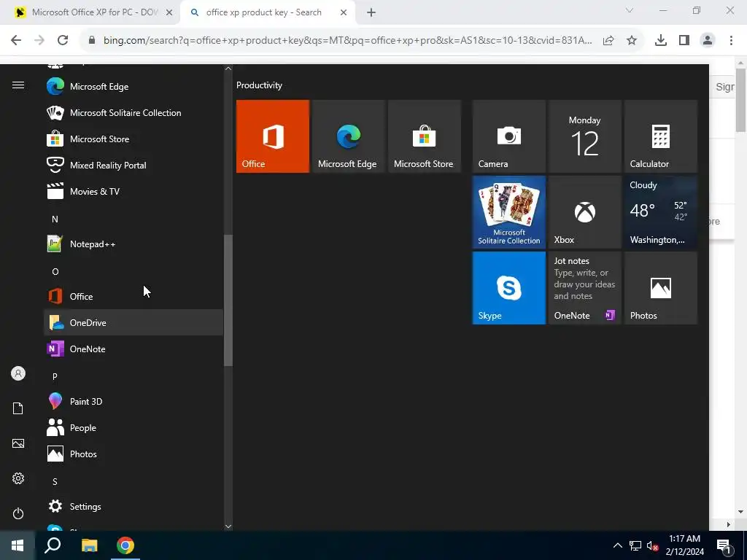Open Documents from Start sidebar
The image size is (747, 560).
18,408
